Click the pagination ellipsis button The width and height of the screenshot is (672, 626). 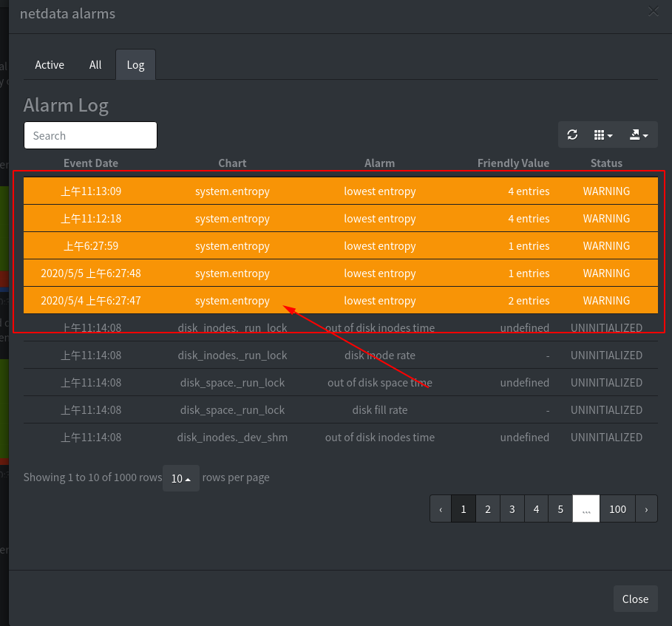pyautogui.click(x=586, y=509)
